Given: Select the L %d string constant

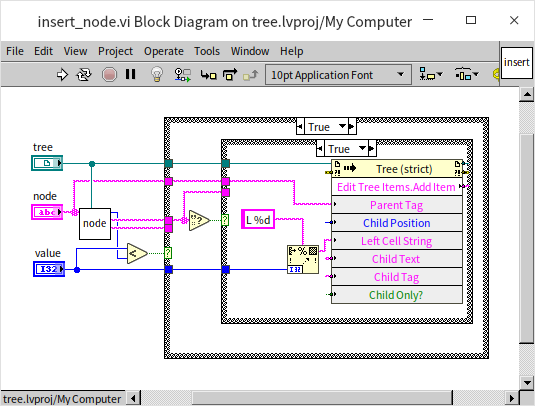Looking at the screenshot, I should pos(258,219).
